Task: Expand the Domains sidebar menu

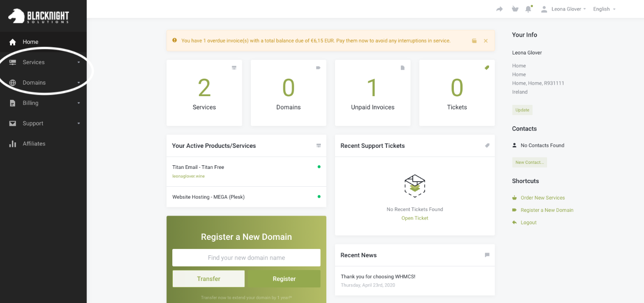Action: tap(34, 83)
